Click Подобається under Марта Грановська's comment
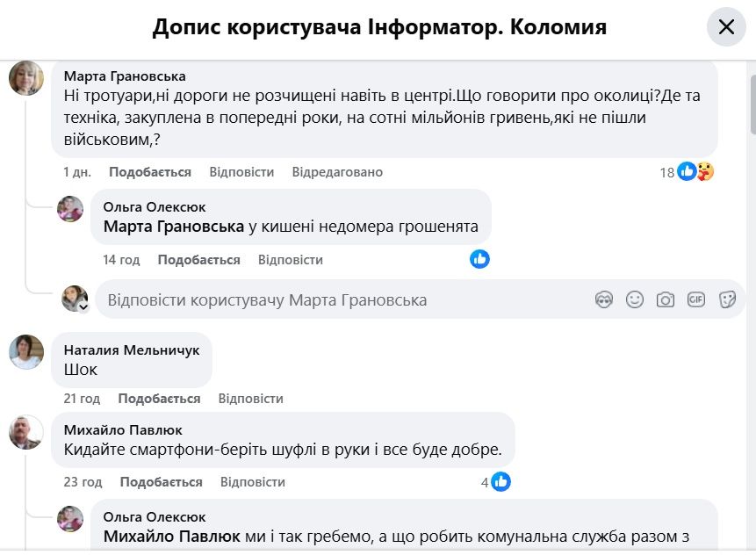This screenshot has width=756, height=555. tap(149, 172)
